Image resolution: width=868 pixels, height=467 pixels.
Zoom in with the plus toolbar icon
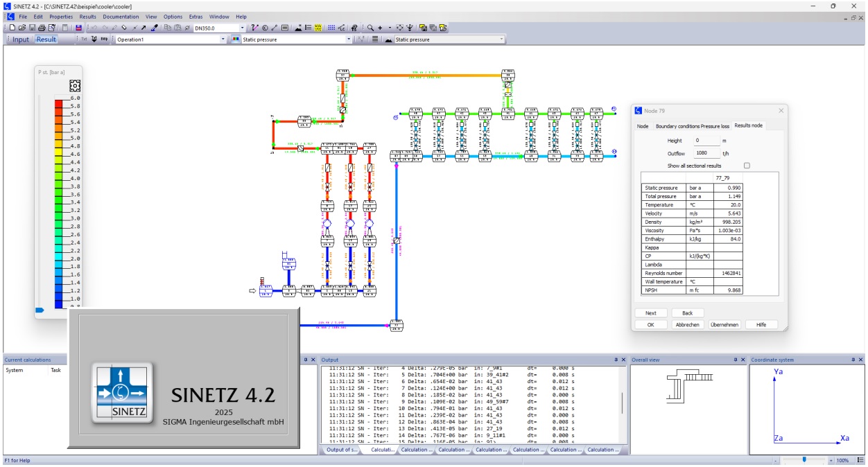click(380, 28)
